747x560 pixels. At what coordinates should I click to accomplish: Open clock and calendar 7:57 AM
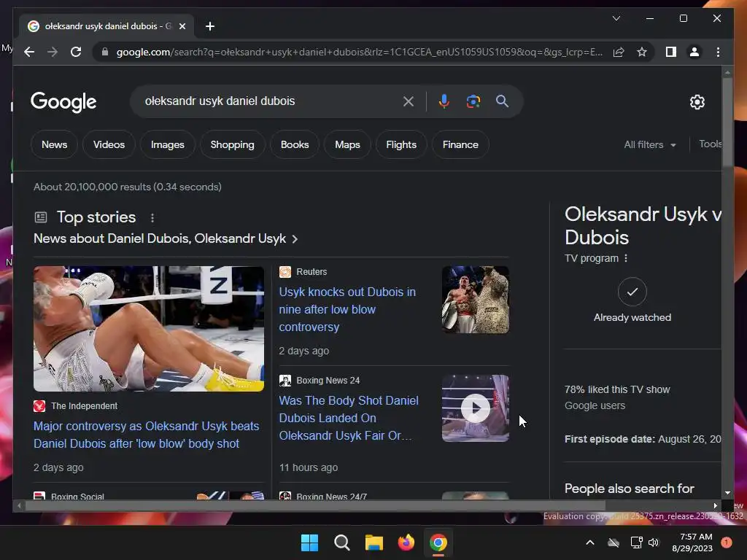tap(692, 542)
